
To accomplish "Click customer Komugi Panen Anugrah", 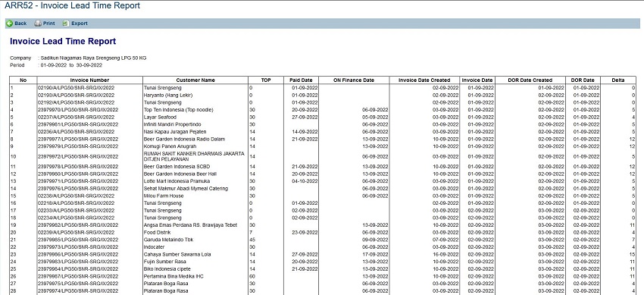I will pos(170,146).
